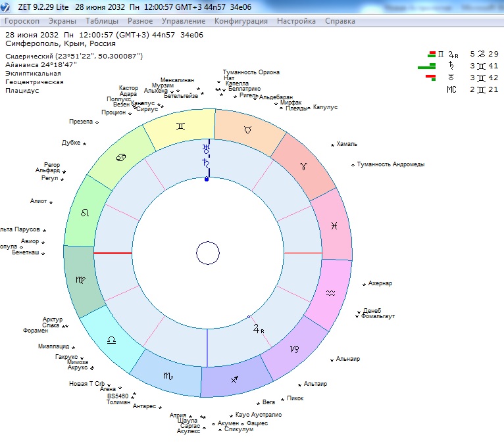The width and height of the screenshot is (504, 443).
Task: Click the Альдебаран star label
Action: coord(276,97)
